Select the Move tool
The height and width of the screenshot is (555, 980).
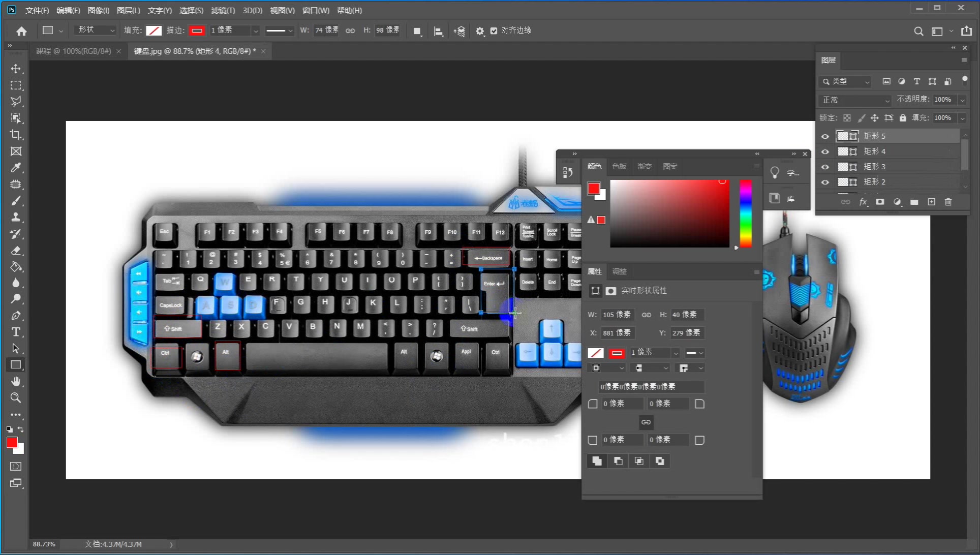[16, 69]
